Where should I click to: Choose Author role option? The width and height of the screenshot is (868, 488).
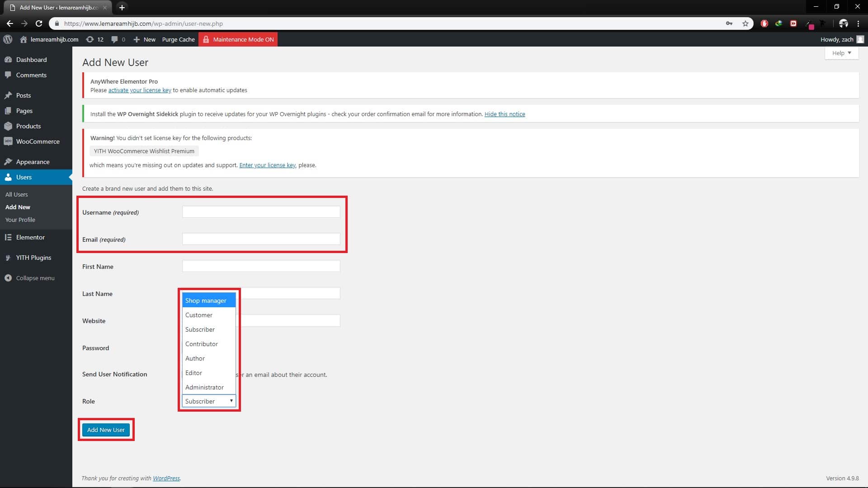coord(209,358)
